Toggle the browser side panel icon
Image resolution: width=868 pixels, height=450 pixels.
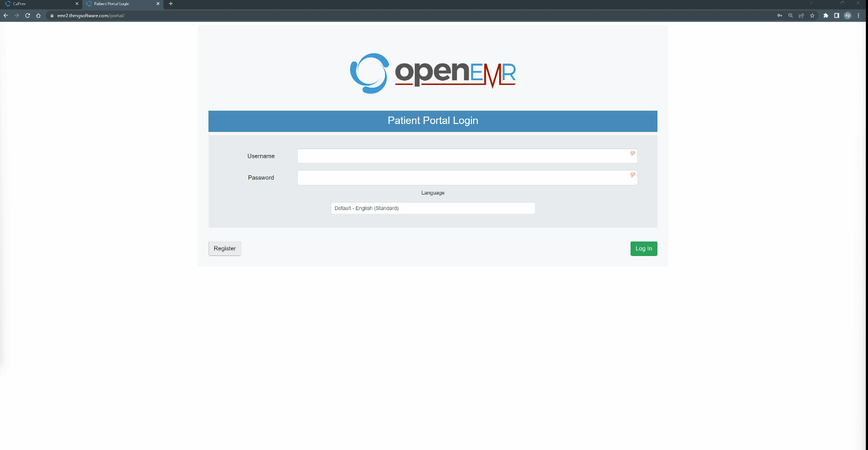[x=836, y=15]
